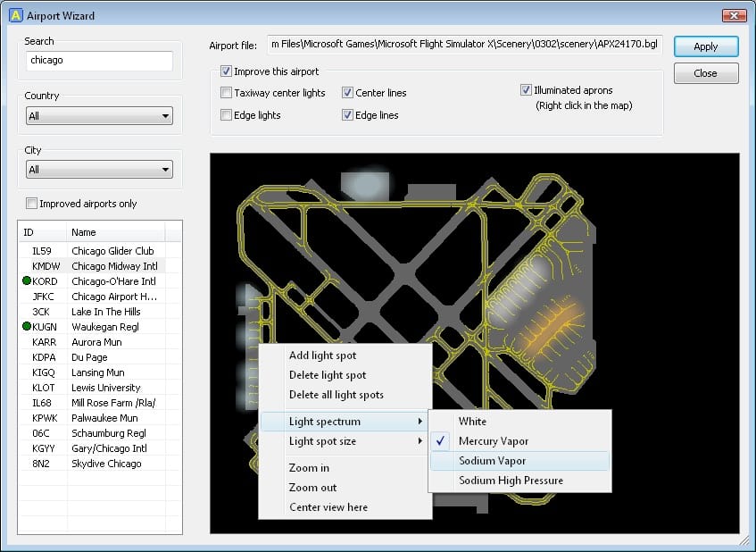756x552 pixels.
Task: Click the Close button
Action: [705, 73]
